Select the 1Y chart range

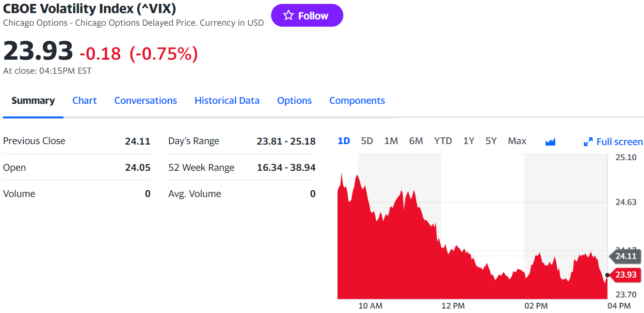point(468,141)
